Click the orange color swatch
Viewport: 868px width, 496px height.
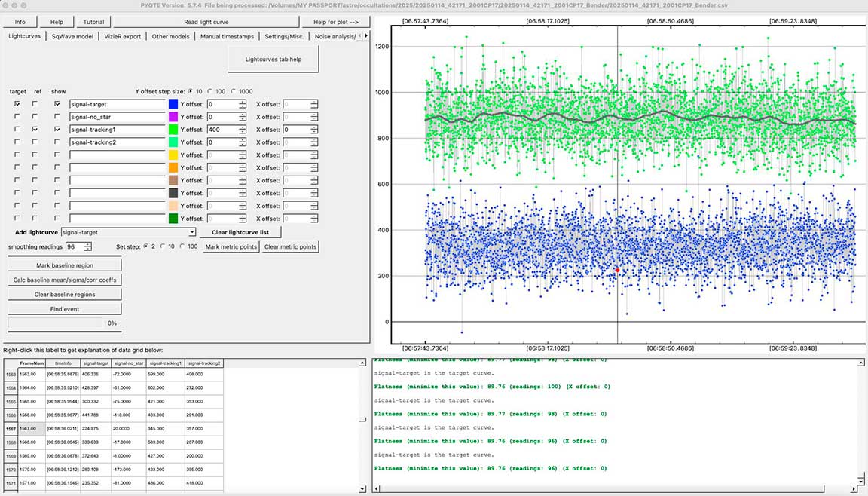pos(173,168)
